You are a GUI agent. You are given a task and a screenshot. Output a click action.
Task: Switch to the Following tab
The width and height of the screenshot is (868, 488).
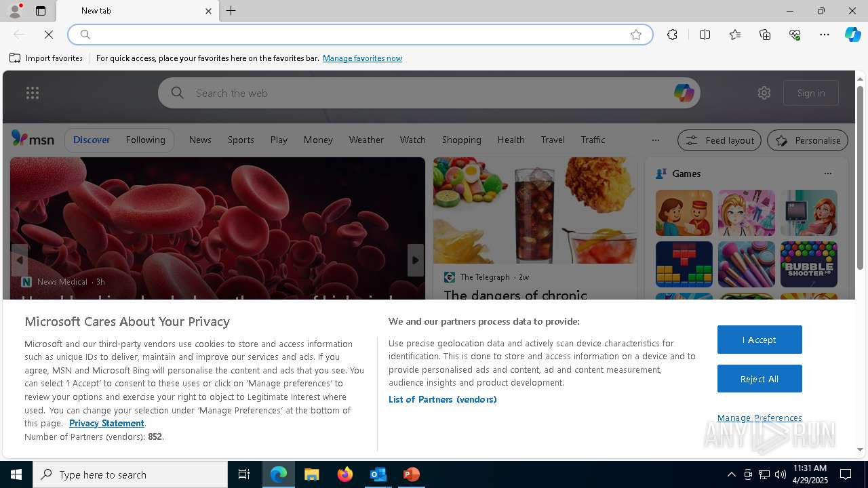point(145,140)
